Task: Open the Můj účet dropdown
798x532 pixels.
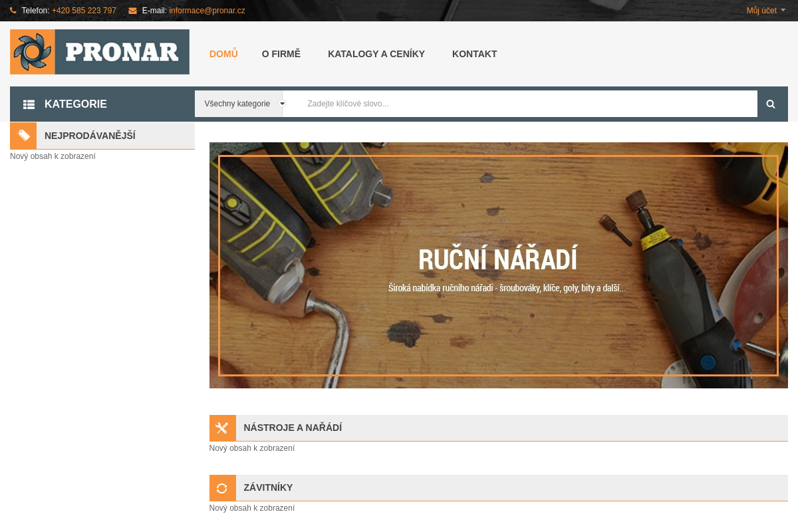Action: [765, 11]
